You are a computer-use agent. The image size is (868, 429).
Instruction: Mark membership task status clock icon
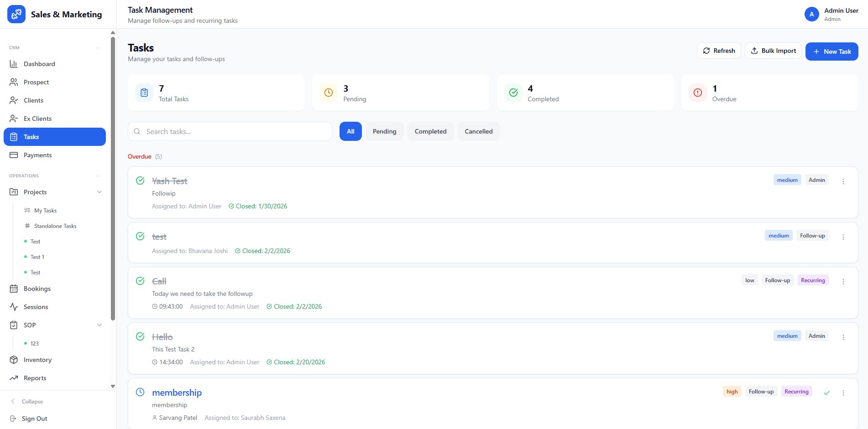pos(140,392)
